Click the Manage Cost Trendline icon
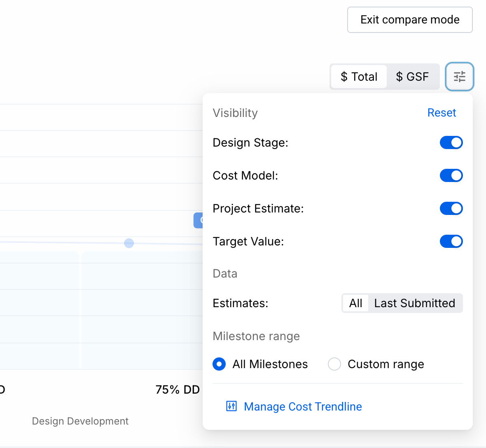The image size is (486, 448). pos(231,406)
